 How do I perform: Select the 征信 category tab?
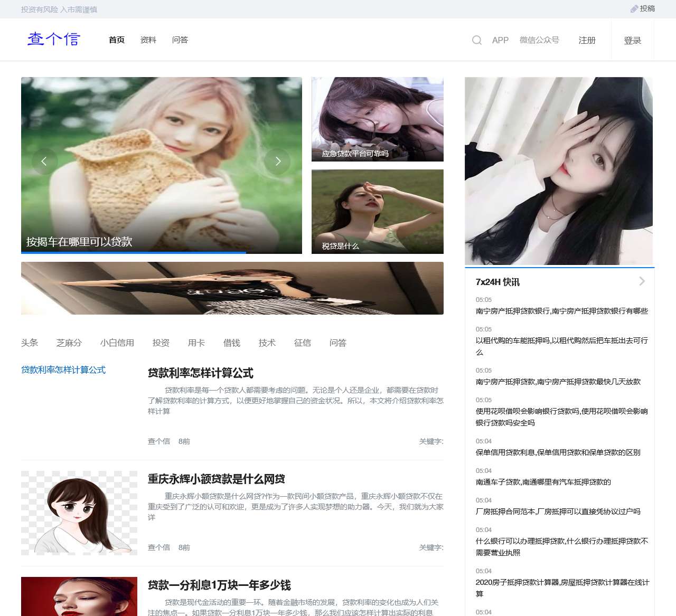(x=302, y=343)
